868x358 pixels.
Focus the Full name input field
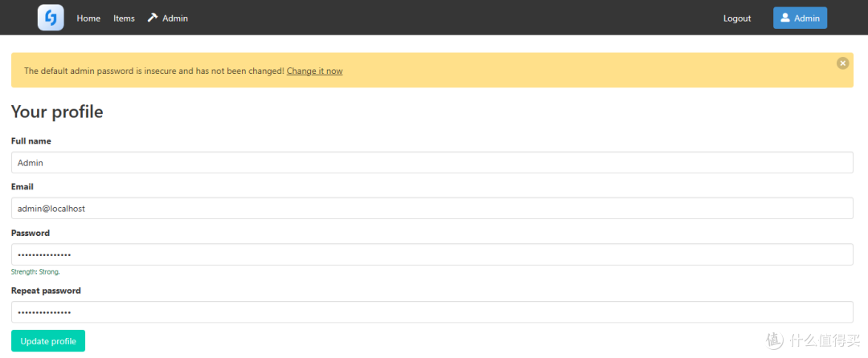[x=432, y=162]
